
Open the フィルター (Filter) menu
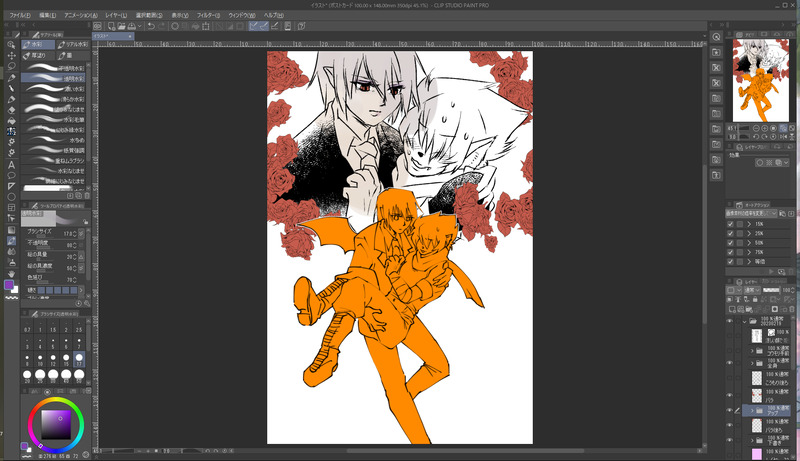208,15
